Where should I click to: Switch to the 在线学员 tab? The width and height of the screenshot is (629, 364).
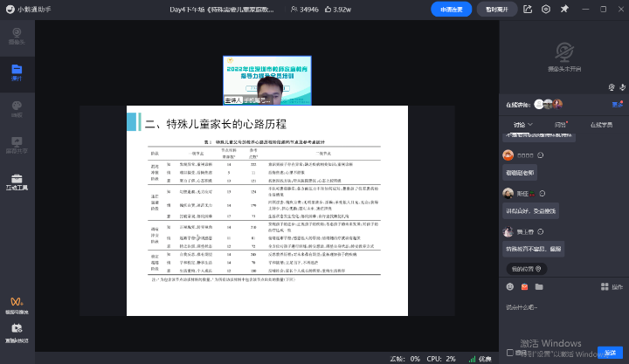pyautogui.click(x=602, y=125)
